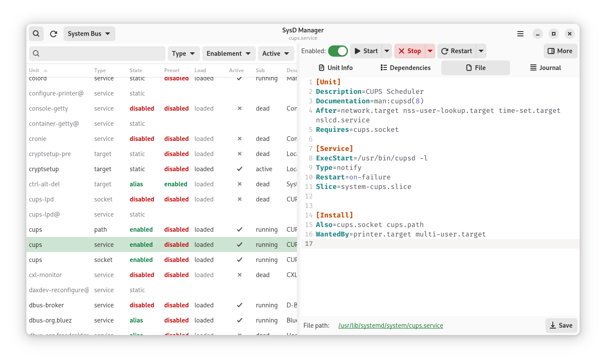Viewport: 606px width, 364px height.
Task: Click the Description=CUPS Scheduler line
Action: [x=370, y=92]
